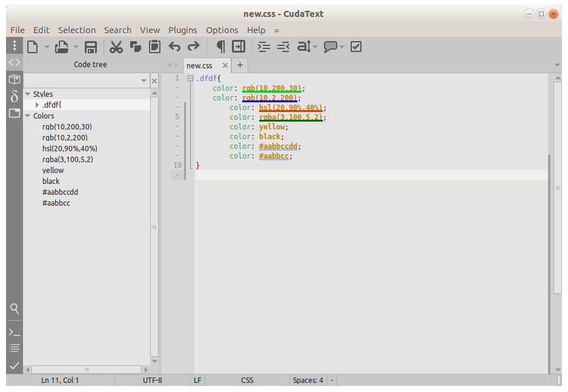
Task: Click the Undo arrow icon
Action: 174,47
